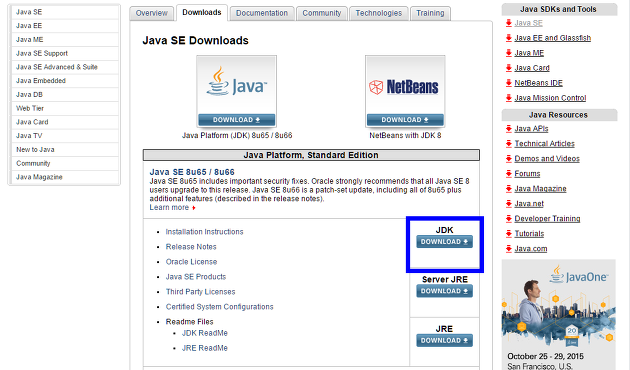The height and width of the screenshot is (370, 630).
Task: Open the JDK ReadMe link
Action: click(205, 333)
